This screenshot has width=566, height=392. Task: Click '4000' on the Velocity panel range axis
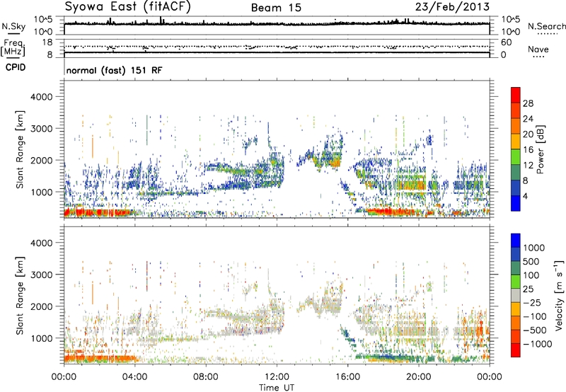coord(42,243)
